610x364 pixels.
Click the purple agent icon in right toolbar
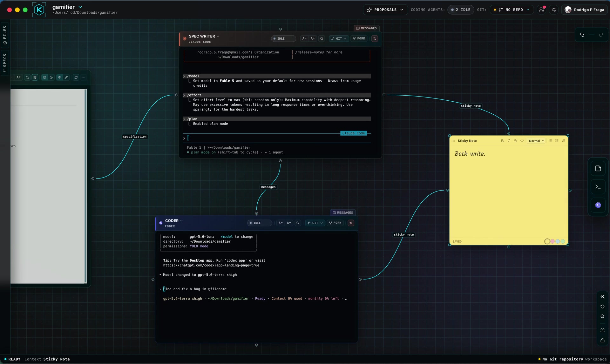pos(598,205)
